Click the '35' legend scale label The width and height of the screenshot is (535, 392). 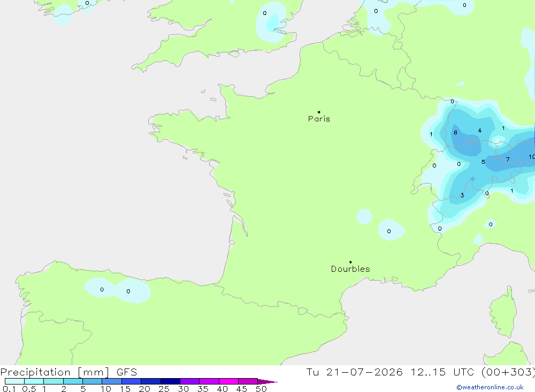coord(203,389)
